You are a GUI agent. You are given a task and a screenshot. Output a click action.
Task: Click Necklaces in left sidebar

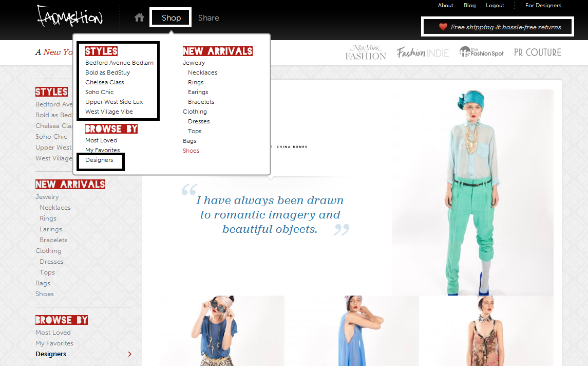click(x=55, y=208)
